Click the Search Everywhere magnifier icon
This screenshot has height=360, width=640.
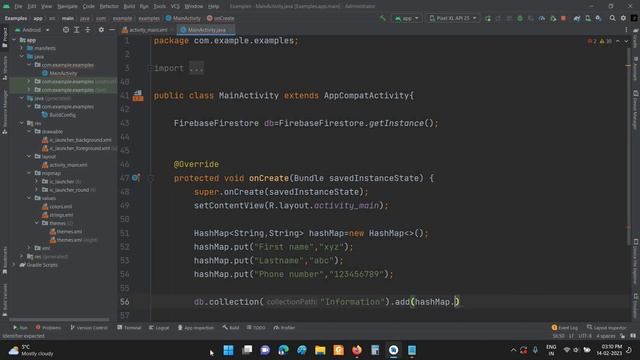[612, 18]
